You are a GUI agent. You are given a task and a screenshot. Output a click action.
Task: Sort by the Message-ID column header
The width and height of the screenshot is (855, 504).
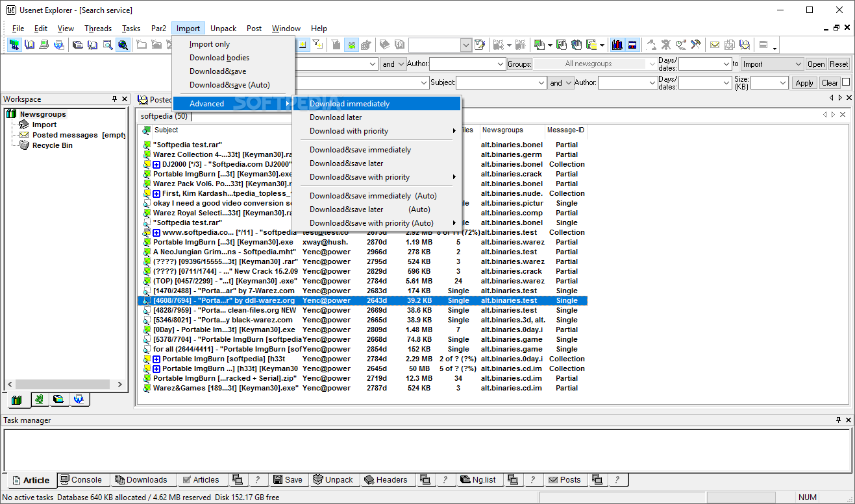pyautogui.click(x=565, y=130)
